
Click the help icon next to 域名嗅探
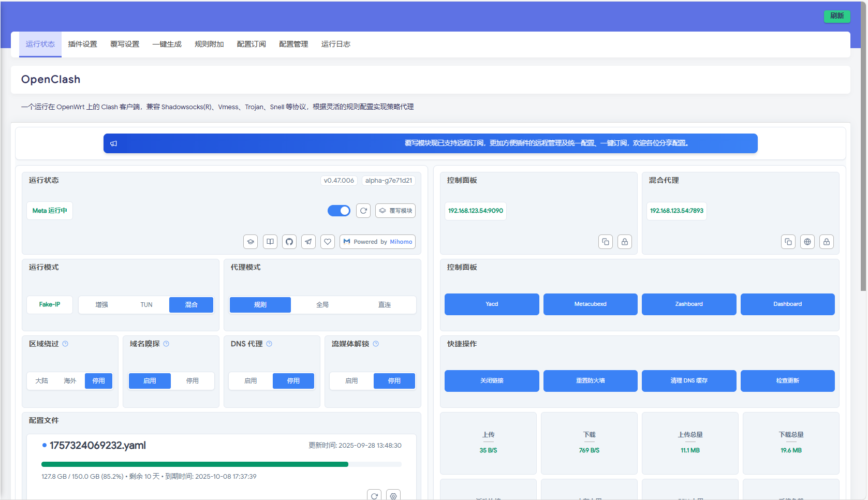(166, 344)
